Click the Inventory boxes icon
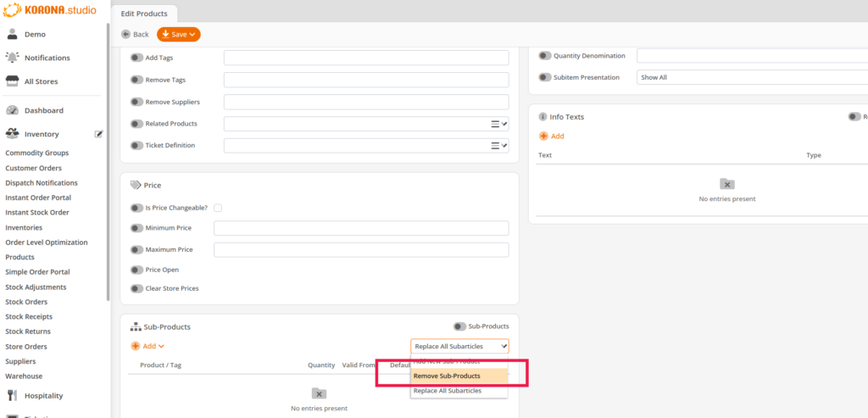 tap(12, 134)
